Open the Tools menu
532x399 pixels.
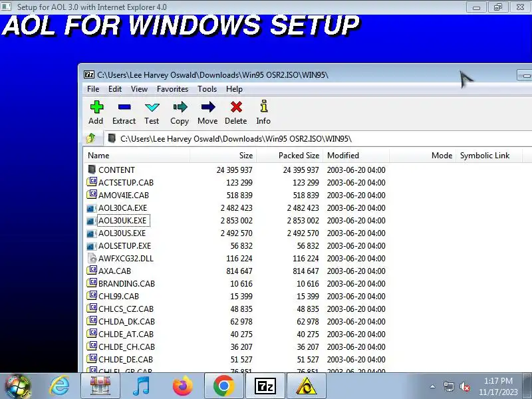(x=207, y=89)
